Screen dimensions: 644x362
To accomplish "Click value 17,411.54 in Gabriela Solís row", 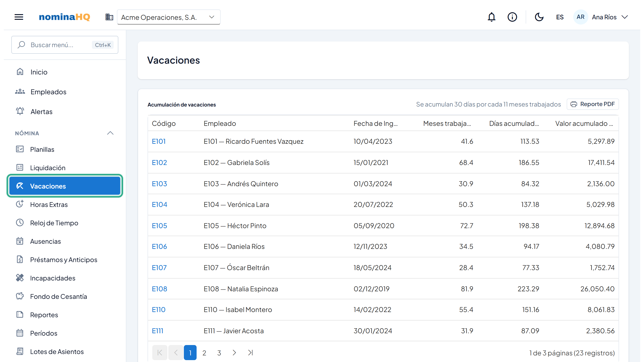I will pos(601,163).
